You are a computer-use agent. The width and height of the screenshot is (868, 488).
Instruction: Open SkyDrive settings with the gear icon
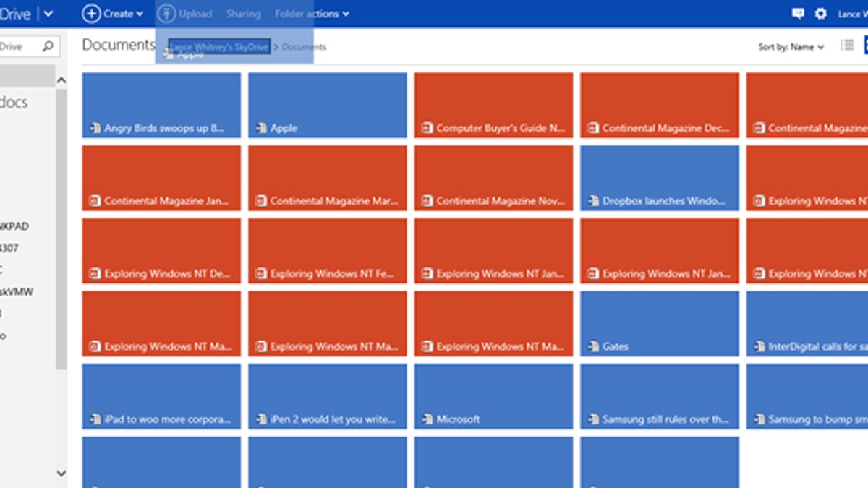[820, 13]
